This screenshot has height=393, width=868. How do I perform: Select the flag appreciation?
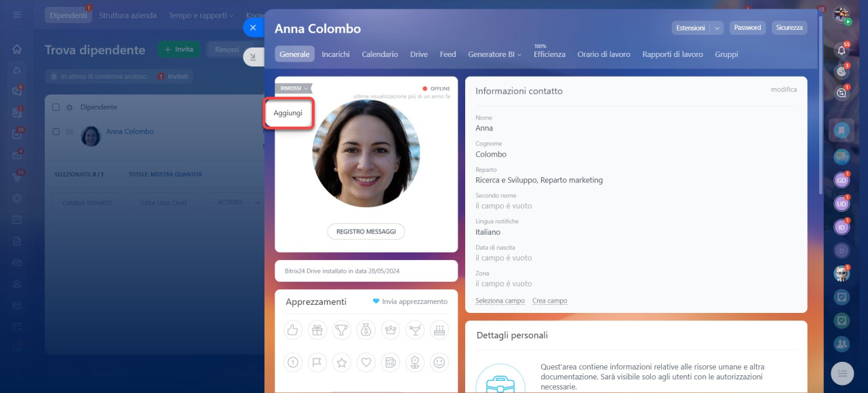coord(317,362)
